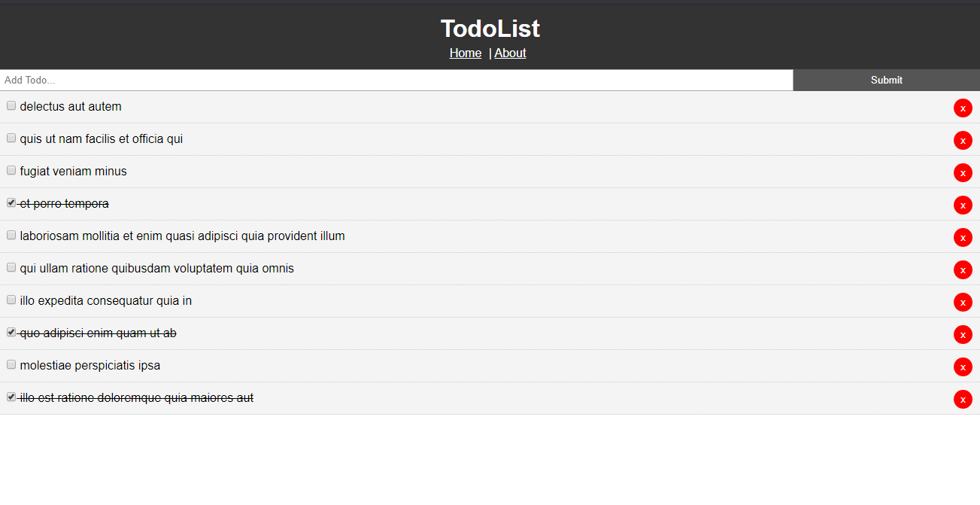
Task: Remove 'quis ut nam facilis' todo item
Action: (963, 141)
